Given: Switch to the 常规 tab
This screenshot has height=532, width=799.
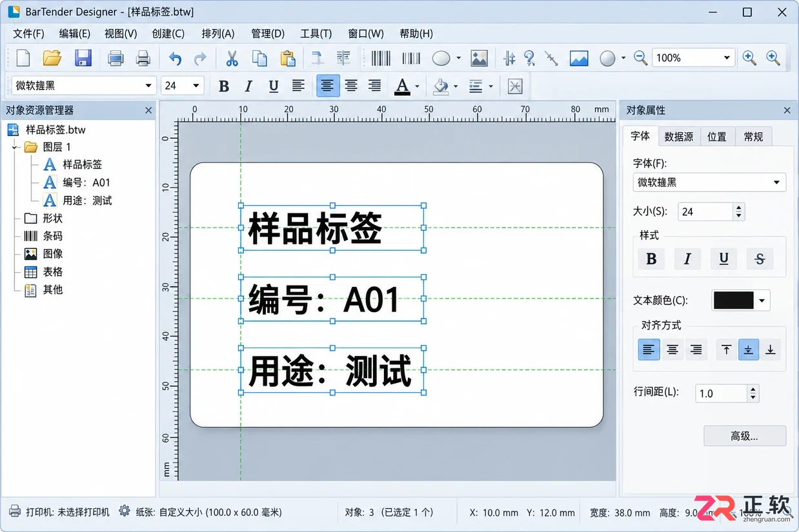Looking at the screenshot, I should coord(753,137).
